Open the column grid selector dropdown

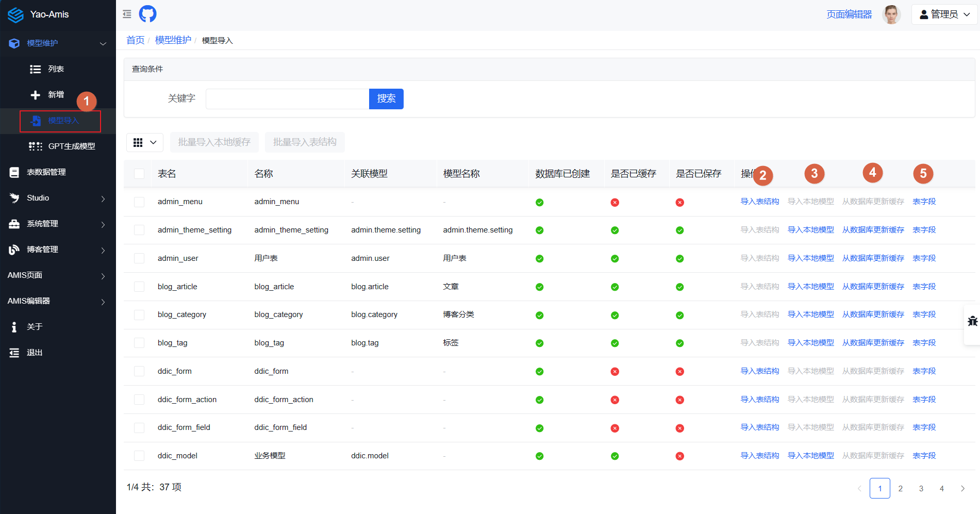145,142
